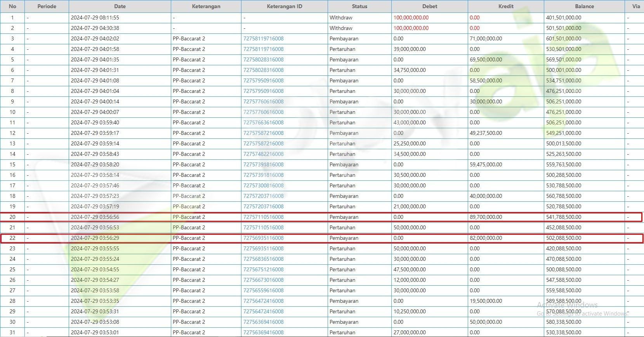Open row 3 Keterangan ID link
Screen dimensions: 644x337
click(263, 38)
